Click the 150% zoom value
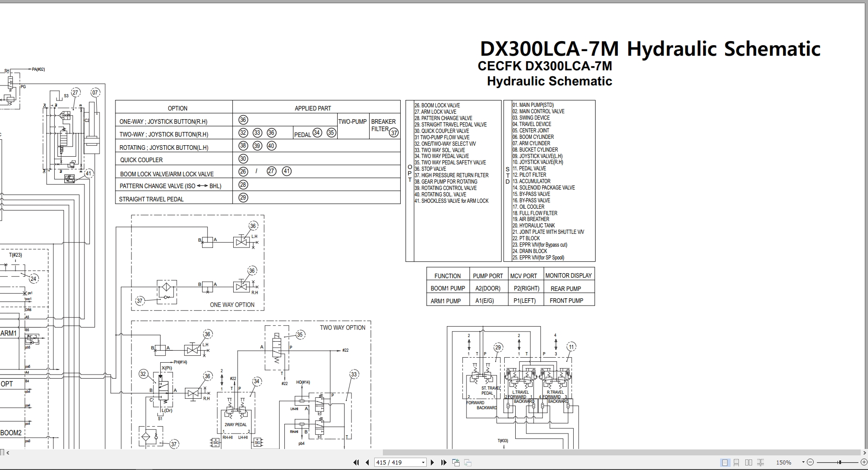Screen dimensions: 868x470 pyautogui.click(x=784, y=462)
